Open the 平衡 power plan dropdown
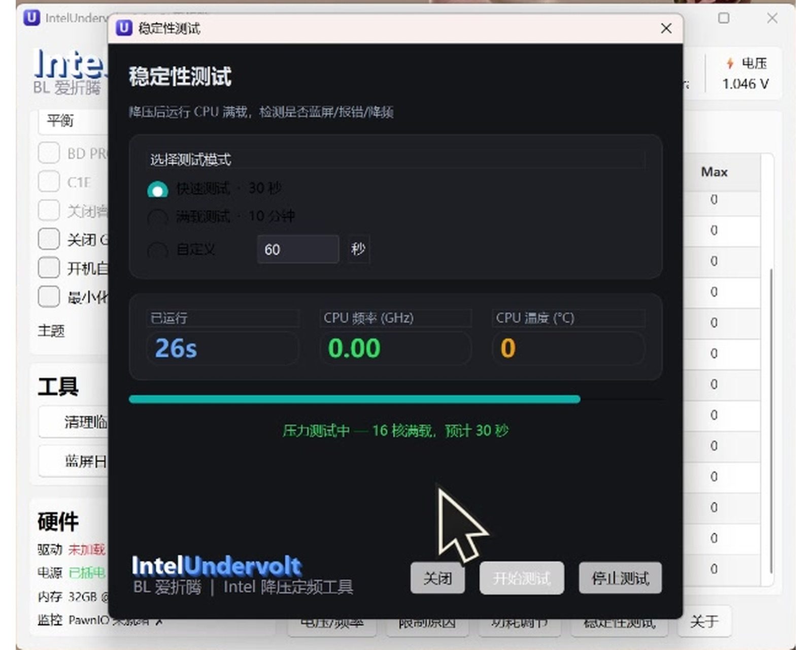812x650 pixels. [x=73, y=121]
